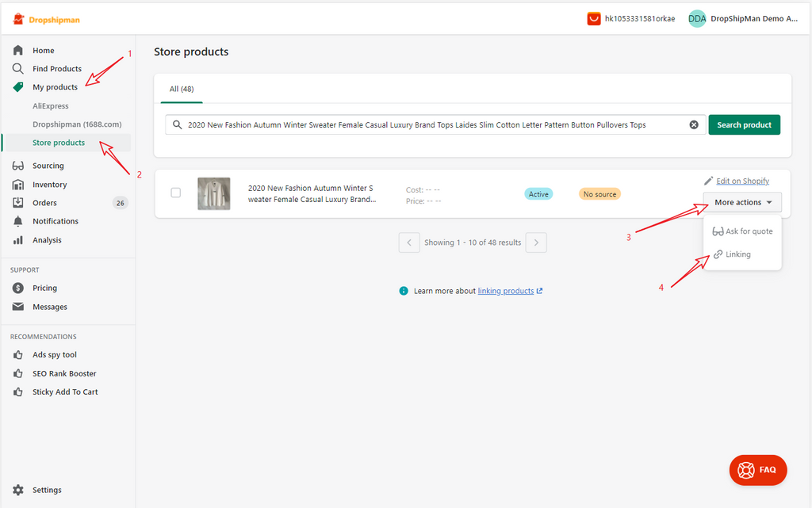Click the Pricing dollar coin icon
Viewport: 812px width, 508px height.
click(18, 288)
